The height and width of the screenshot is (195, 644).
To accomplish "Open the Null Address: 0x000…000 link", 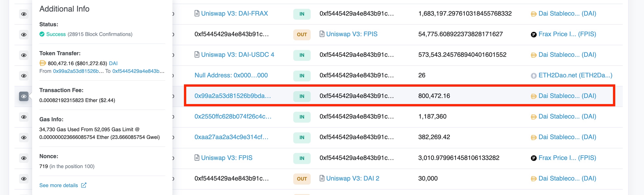I will [x=231, y=75].
